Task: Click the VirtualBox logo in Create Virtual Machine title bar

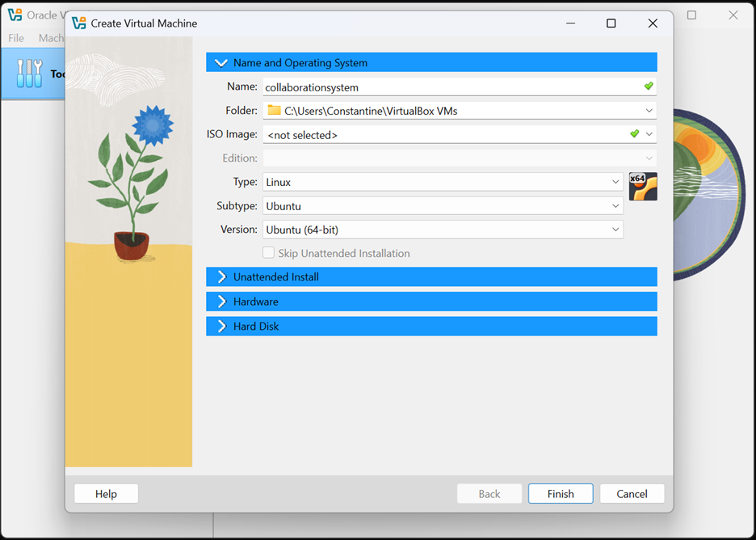Action: click(x=79, y=23)
